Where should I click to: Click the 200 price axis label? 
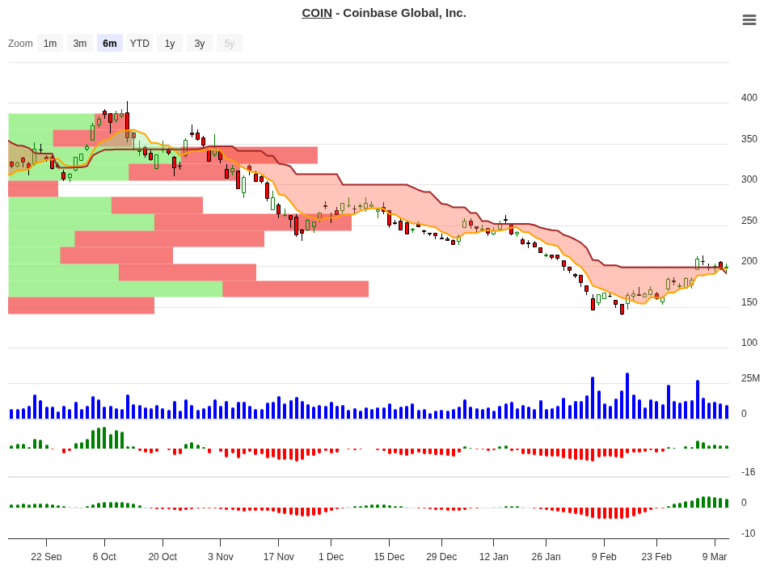749,261
